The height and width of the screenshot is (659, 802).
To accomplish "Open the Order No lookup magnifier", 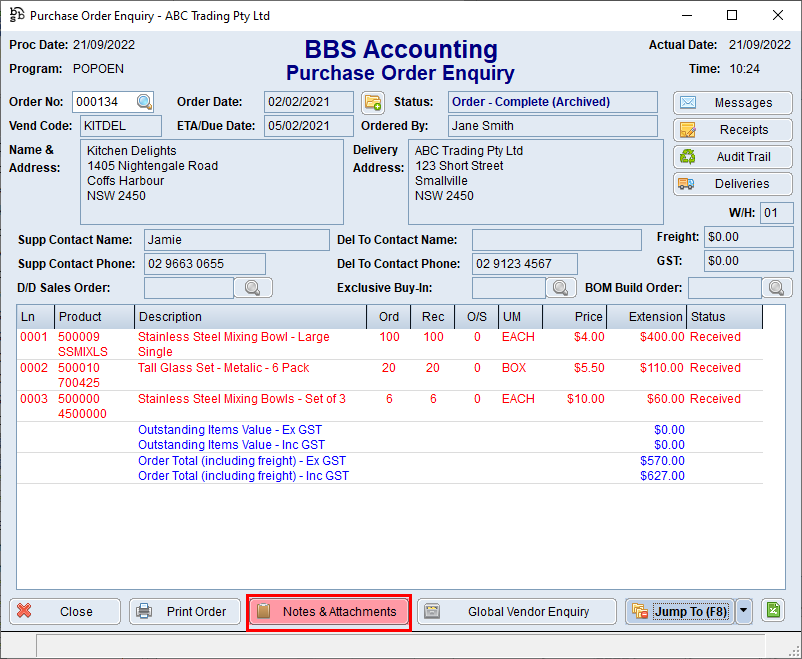I will tap(143, 101).
